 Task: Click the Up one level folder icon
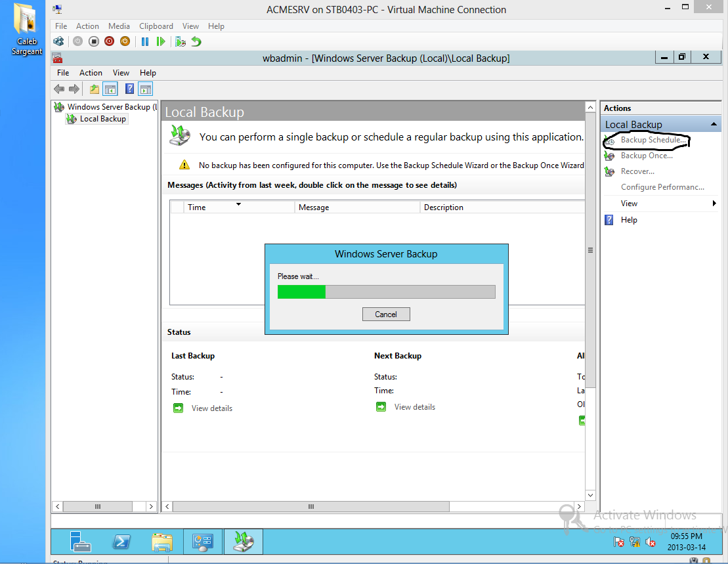coord(95,89)
